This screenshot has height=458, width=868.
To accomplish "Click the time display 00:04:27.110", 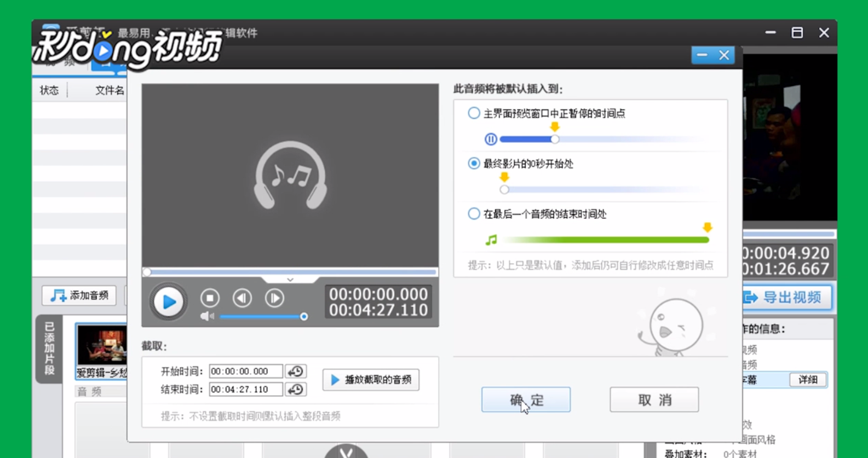I will click(378, 310).
